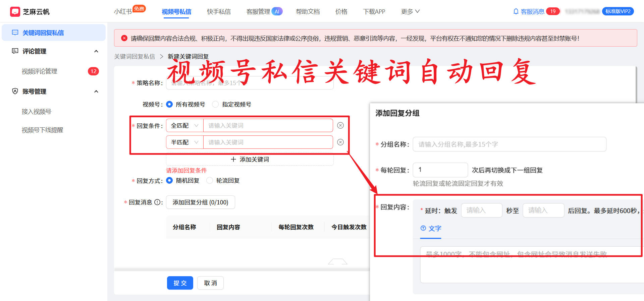
Task: Open 视频评论管理 sidebar item
Action: click(40, 71)
